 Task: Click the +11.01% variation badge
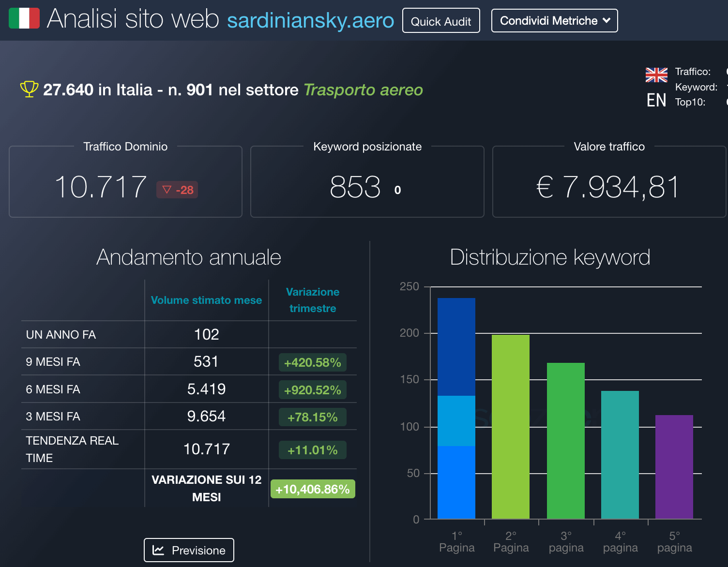(x=313, y=450)
